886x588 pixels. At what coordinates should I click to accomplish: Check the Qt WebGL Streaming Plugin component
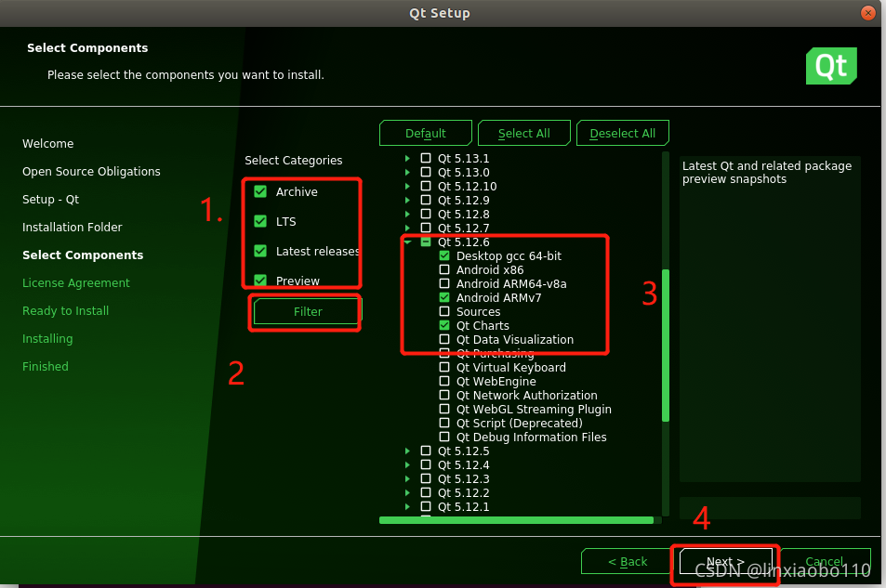coord(444,409)
